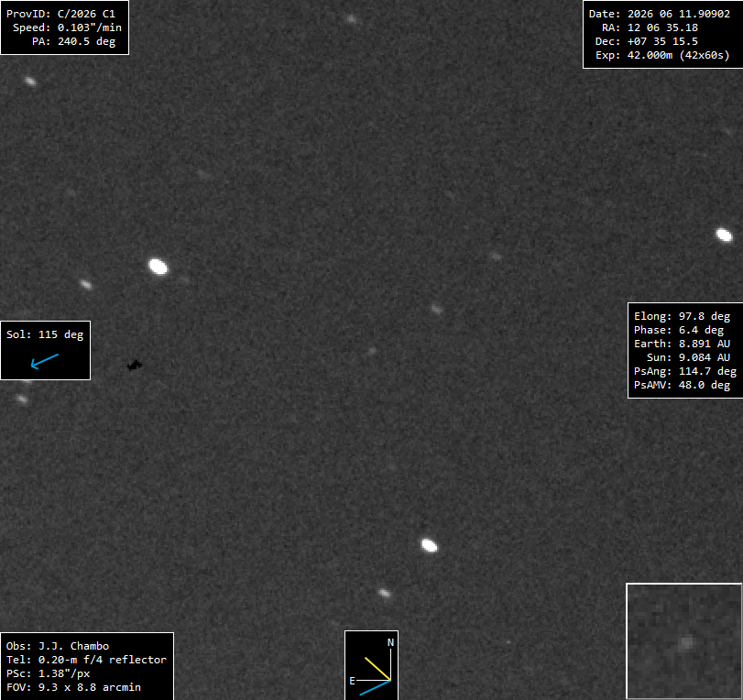Click the zoomed comet inset thumbnail
Screen dimensions: 743x700
point(683,640)
